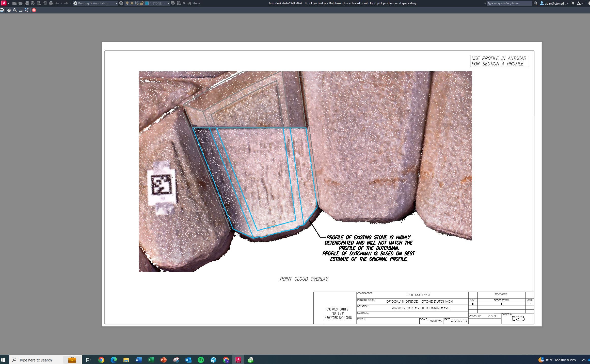Open Task View on the taskbar
Screen dimensions: 590x364
[88, 360]
